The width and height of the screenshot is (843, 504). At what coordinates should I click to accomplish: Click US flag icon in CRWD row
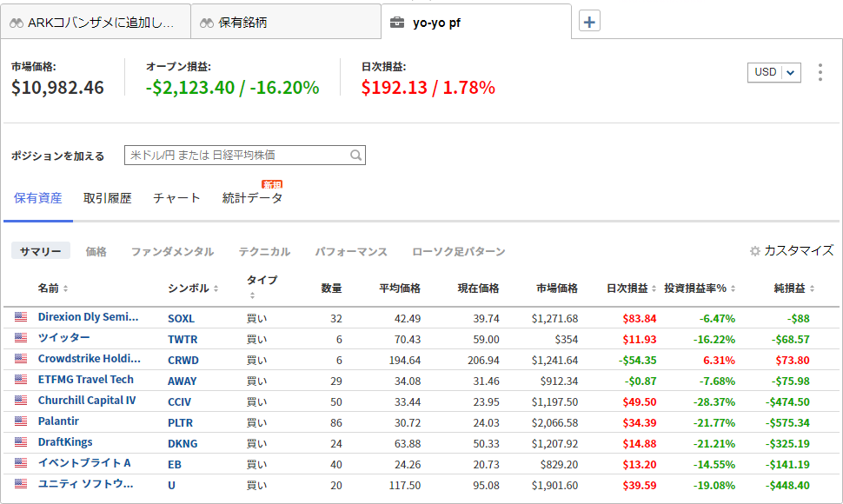coord(21,358)
